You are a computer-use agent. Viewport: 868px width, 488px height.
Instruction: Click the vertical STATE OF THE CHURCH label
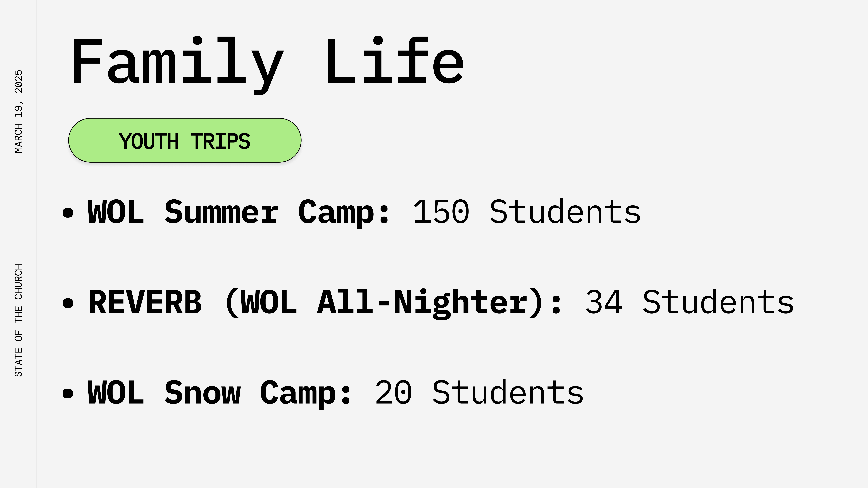(x=19, y=320)
